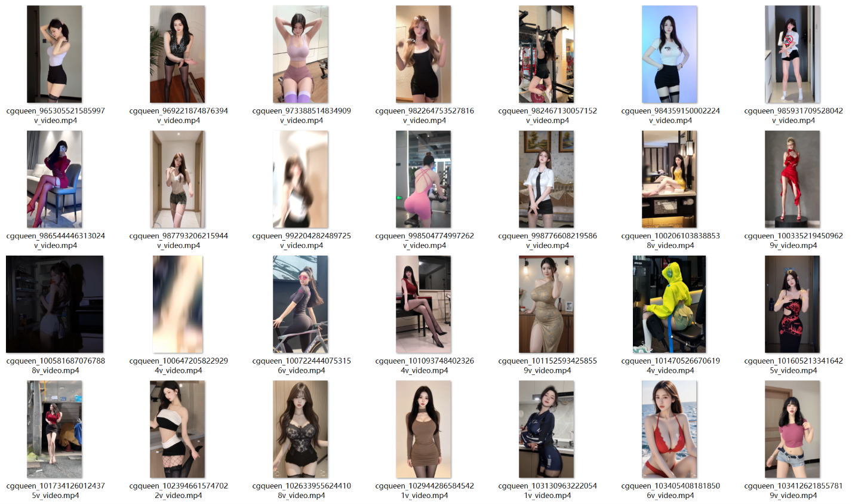
Task: Highlight the cgqueen_1017341260124375v thumbnail
Action: coord(54,429)
